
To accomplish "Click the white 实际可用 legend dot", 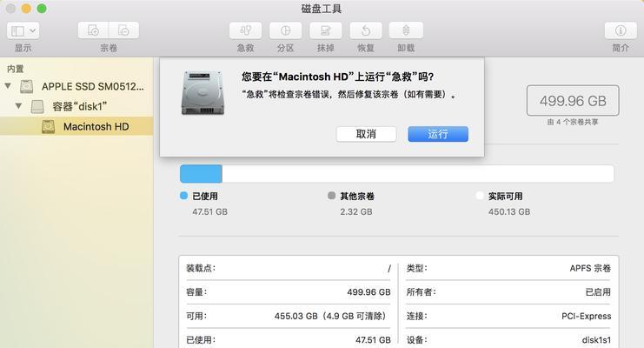I will point(479,196).
